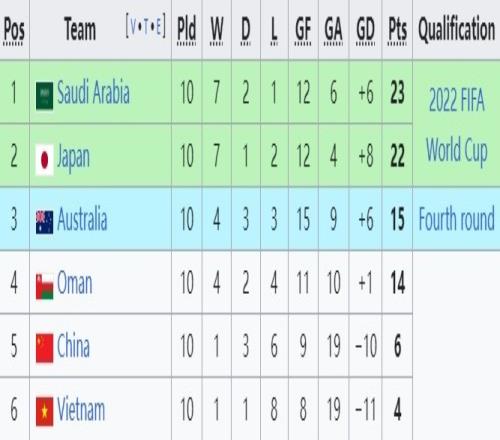This screenshot has width=500, height=440.
Task: Open the Oman team link
Action: [75, 283]
